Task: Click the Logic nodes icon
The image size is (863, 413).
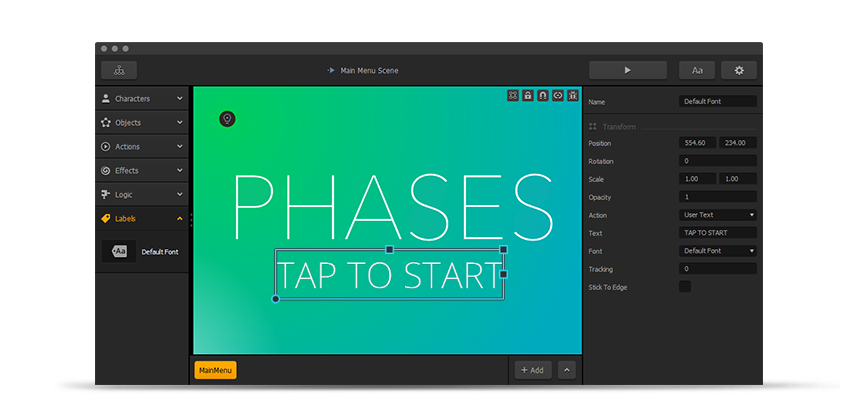Action: coord(106,194)
